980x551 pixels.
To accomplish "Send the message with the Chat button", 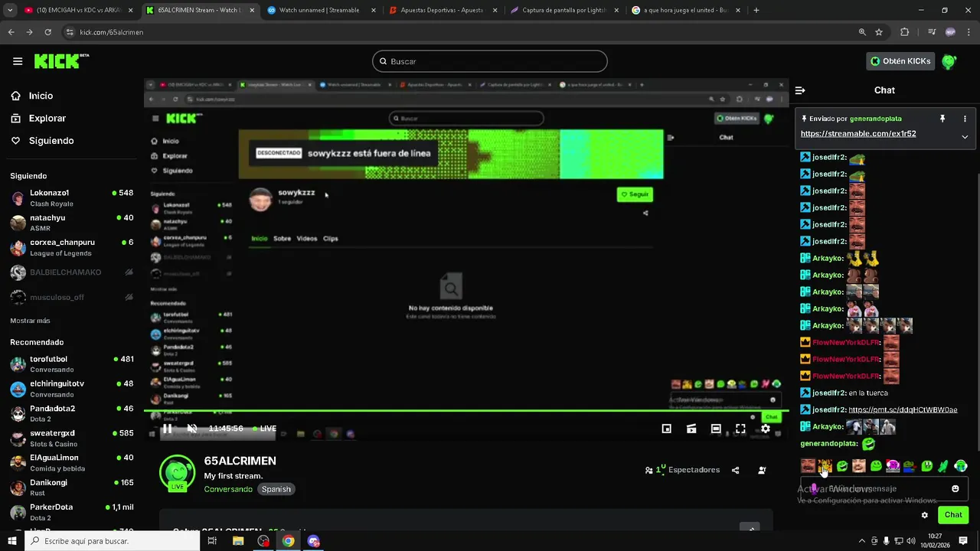I will pyautogui.click(x=953, y=515).
